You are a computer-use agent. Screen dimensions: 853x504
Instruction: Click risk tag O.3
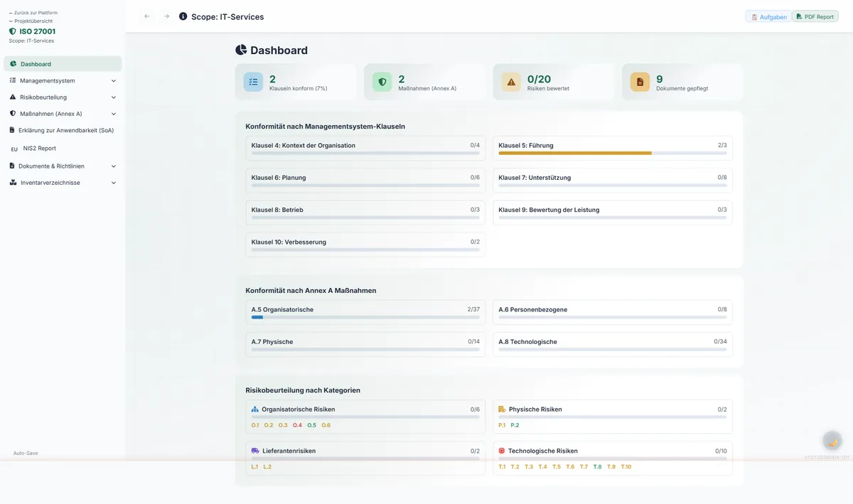(x=283, y=425)
